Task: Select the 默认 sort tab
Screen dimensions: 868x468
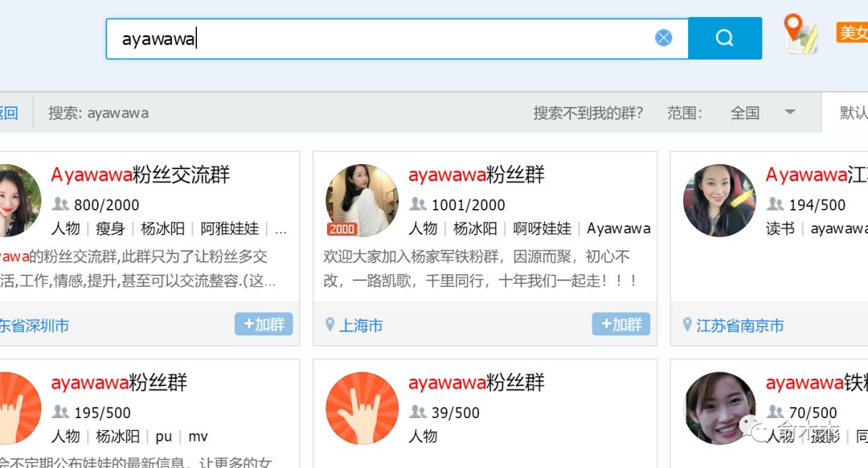Action: pos(853,113)
